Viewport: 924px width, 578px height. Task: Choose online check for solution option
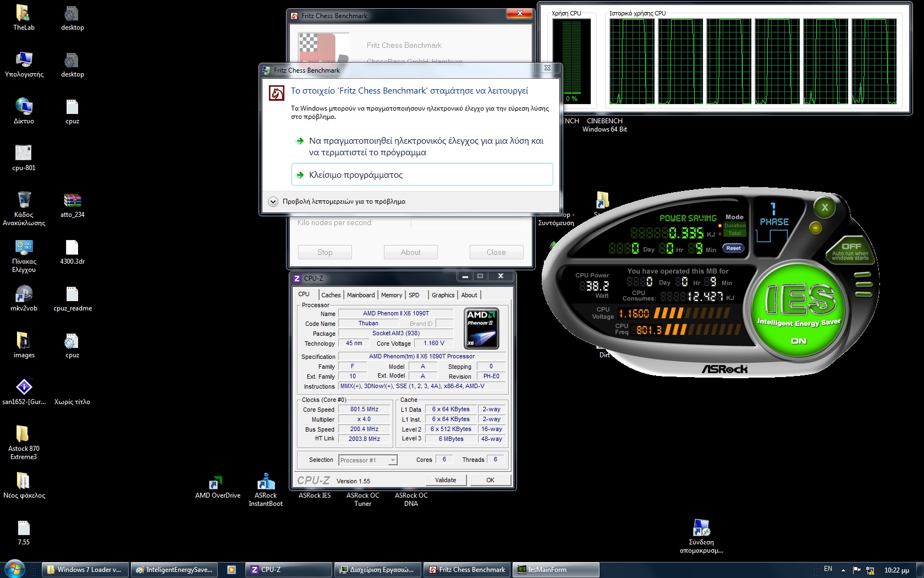click(422, 146)
